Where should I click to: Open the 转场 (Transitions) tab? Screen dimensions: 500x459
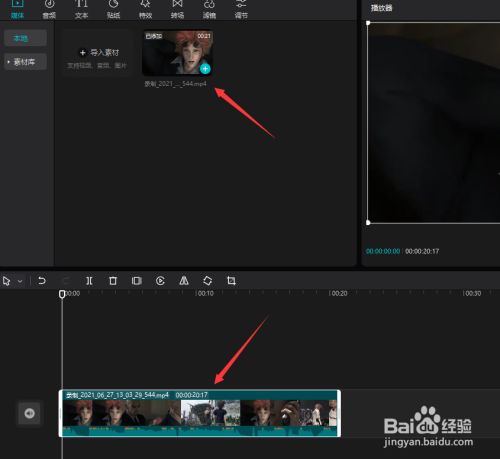[177, 9]
